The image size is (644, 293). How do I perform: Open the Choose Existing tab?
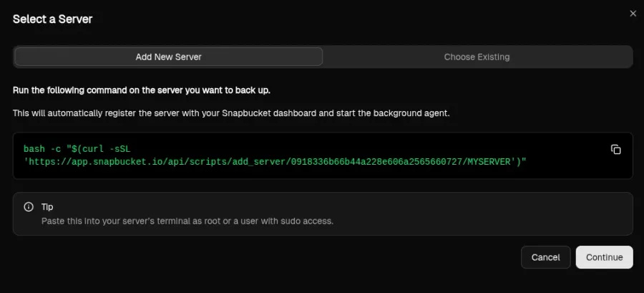point(477,57)
